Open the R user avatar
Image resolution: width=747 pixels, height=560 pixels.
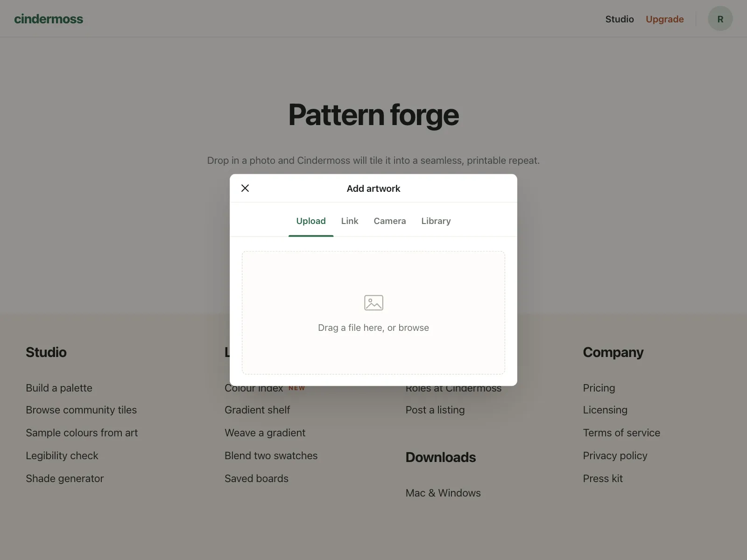(x=720, y=19)
